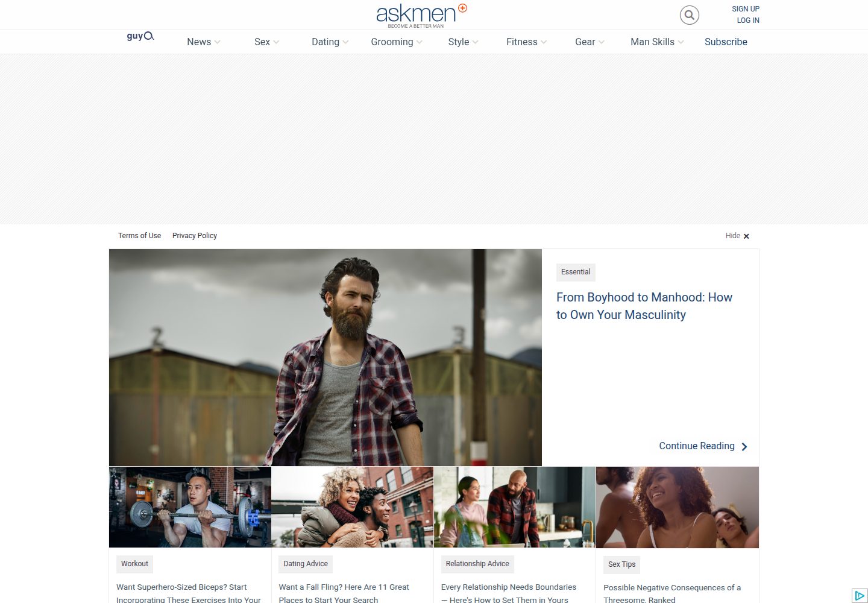This screenshot has height=603, width=868.
Task: Expand the Dating menu chevron
Action: pos(345,42)
